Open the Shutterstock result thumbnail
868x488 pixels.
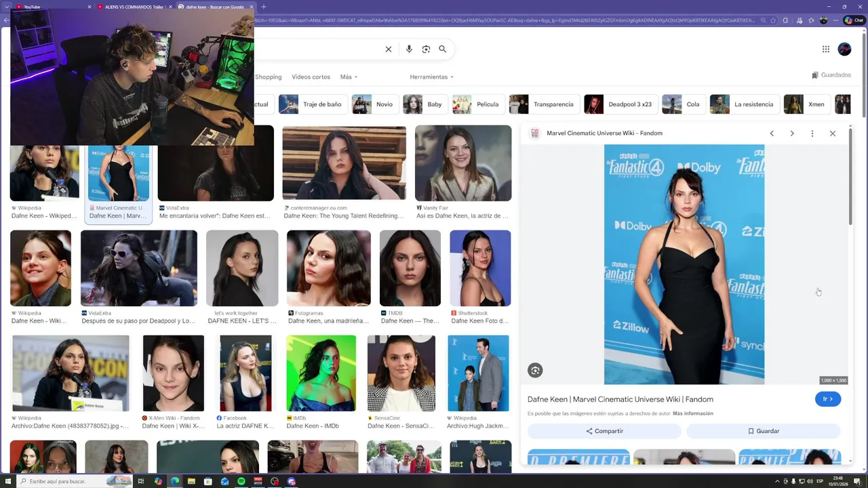[x=480, y=268]
